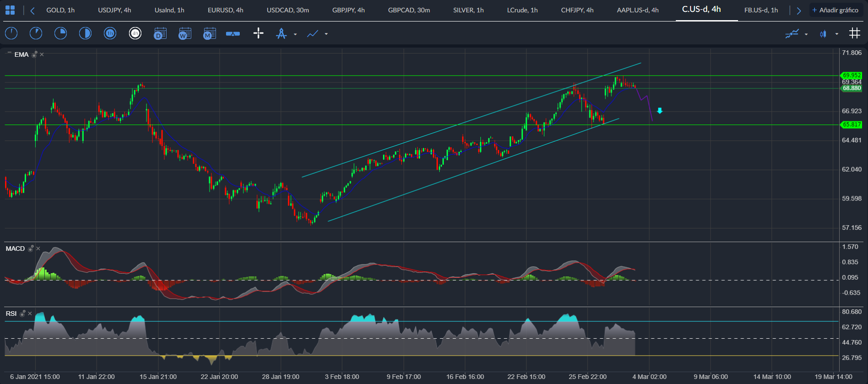Select the 69.952 price level label

851,75
